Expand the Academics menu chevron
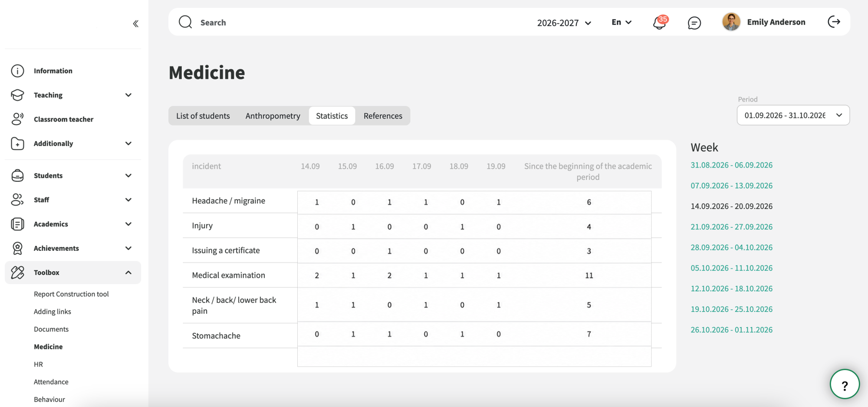 pyautogui.click(x=128, y=224)
